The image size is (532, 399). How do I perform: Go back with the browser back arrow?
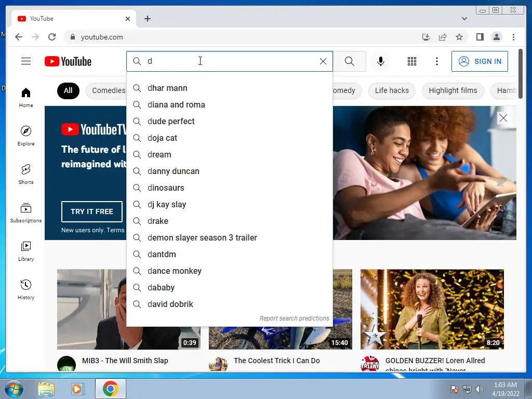click(x=19, y=37)
